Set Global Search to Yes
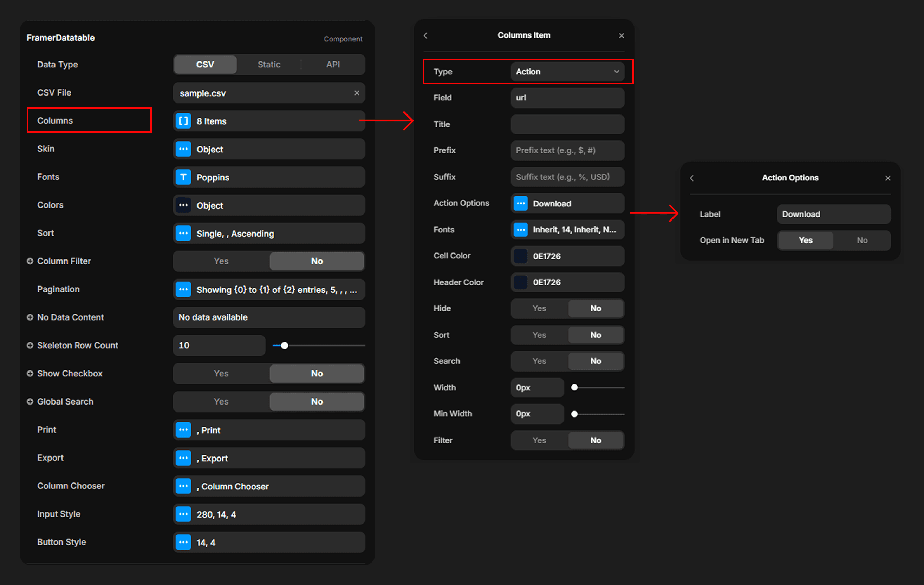The height and width of the screenshot is (585, 924). tap(221, 402)
